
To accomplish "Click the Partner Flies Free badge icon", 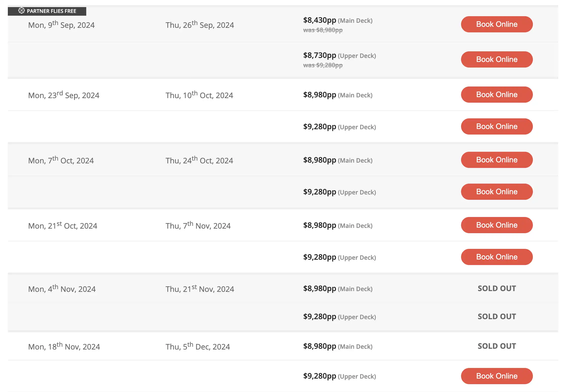I will 21,11.
